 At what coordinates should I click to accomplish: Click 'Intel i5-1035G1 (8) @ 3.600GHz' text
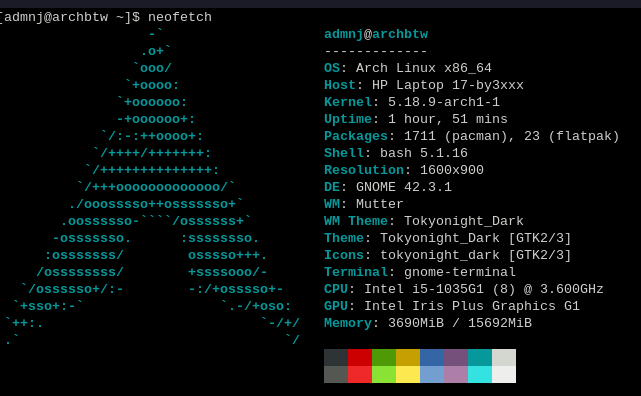click(x=484, y=289)
